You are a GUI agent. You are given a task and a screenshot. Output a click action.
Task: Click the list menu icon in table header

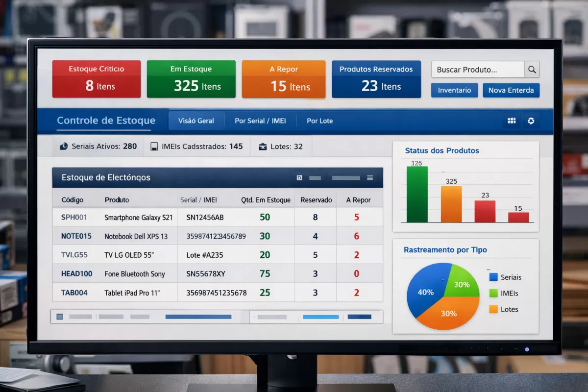pos(370,178)
